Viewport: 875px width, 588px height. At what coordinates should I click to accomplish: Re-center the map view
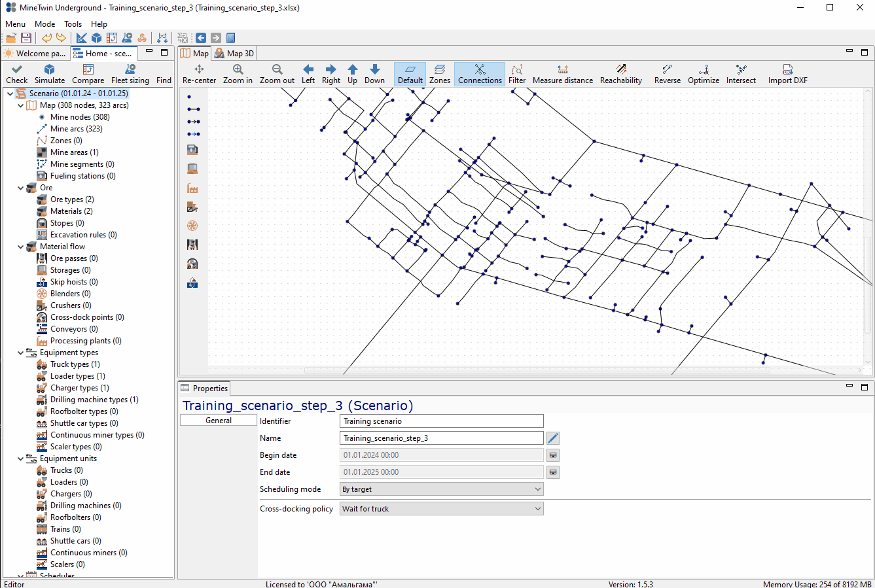(199, 74)
